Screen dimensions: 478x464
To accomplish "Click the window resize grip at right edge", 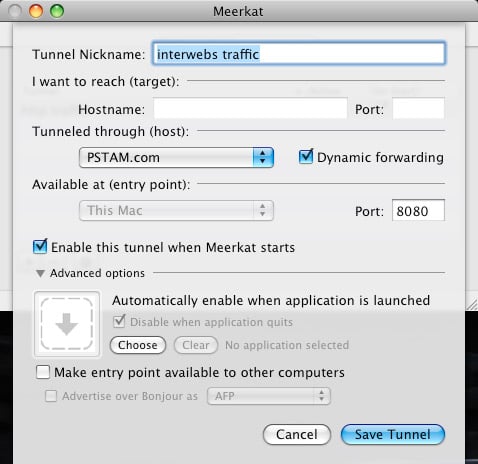I will pyautogui.click(x=472, y=304).
